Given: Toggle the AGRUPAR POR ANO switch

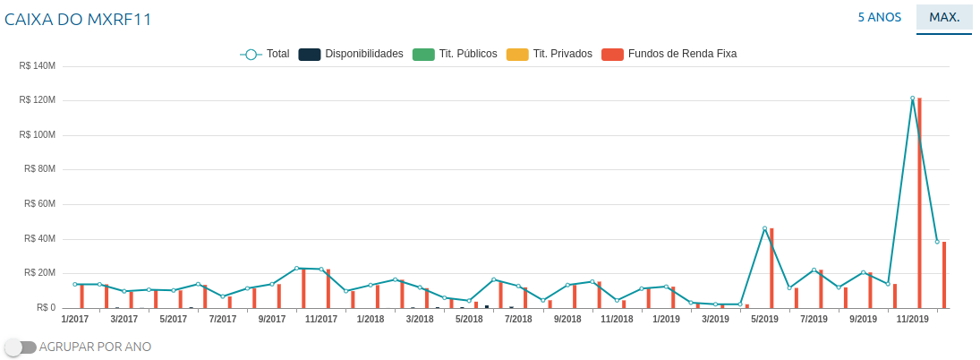Looking at the screenshot, I should coord(20,347).
